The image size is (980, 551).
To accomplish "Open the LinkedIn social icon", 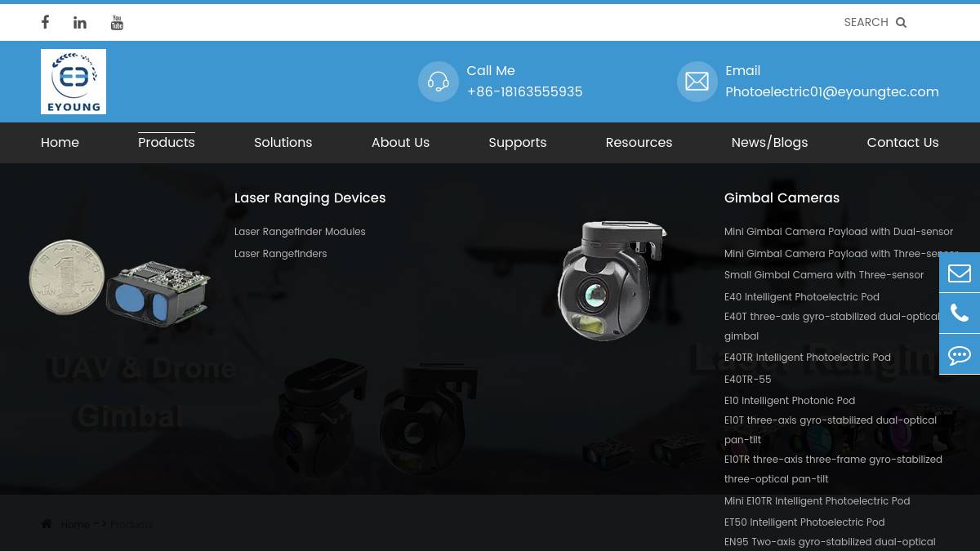I will point(80,23).
